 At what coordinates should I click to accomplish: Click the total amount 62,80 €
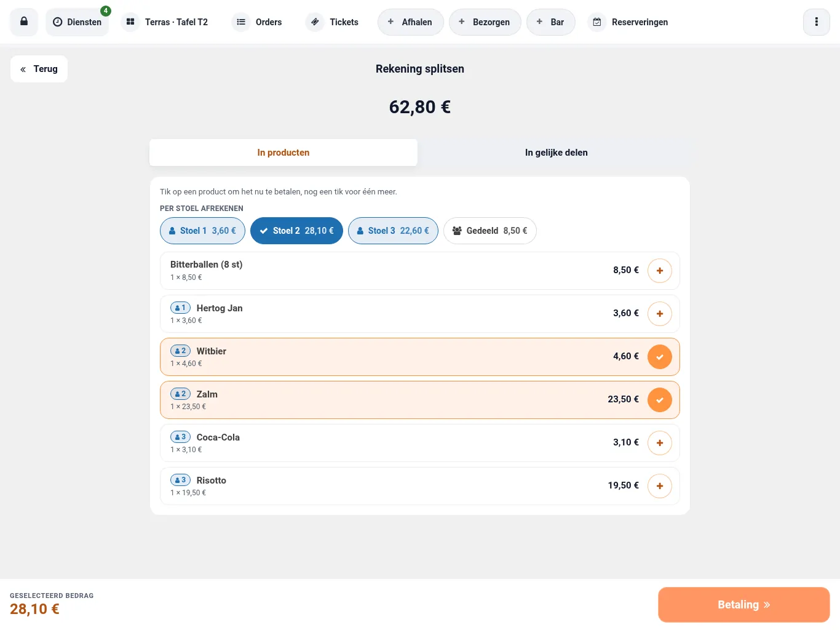click(x=420, y=107)
